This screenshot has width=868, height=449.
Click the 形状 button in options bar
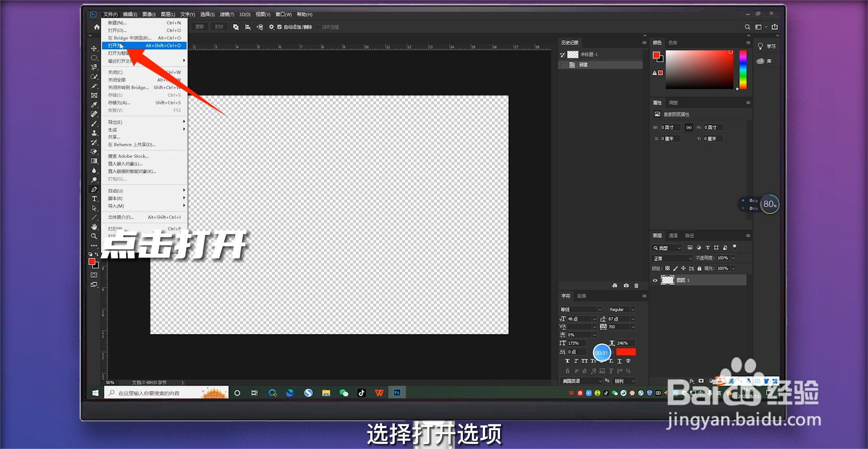point(219,27)
